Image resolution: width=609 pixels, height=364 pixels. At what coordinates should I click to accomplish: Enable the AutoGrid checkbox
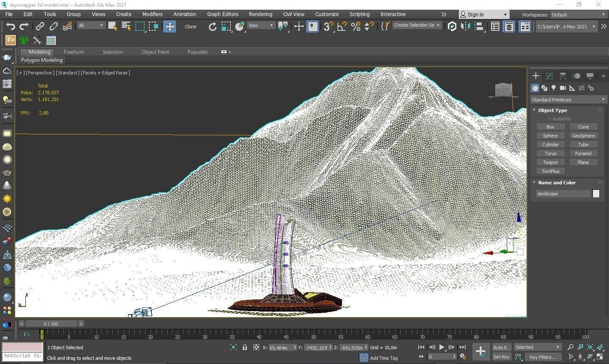pyautogui.click(x=549, y=119)
